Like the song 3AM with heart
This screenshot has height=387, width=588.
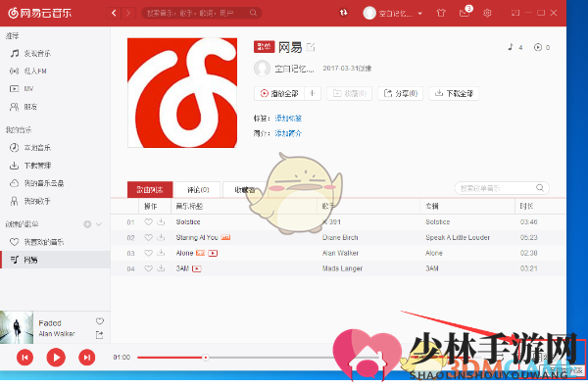(x=149, y=268)
